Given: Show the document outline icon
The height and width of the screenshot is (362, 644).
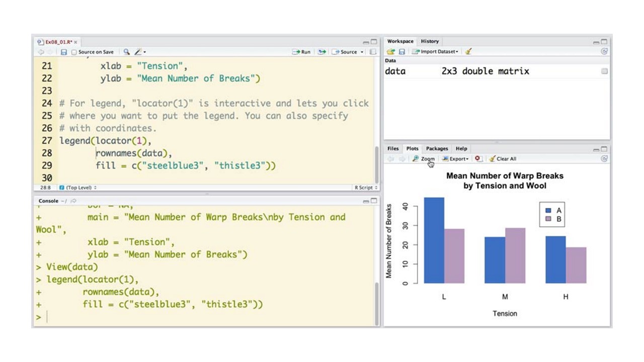Looking at the screenshot, I should (x=373, y=52).
